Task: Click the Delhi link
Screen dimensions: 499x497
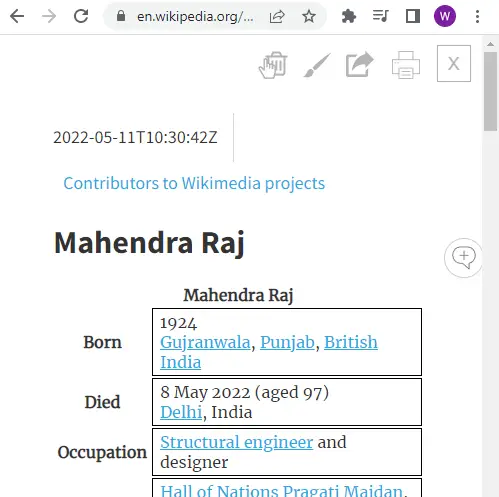Action: 181,412
